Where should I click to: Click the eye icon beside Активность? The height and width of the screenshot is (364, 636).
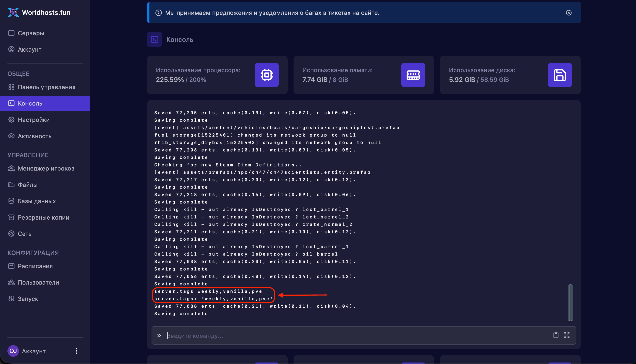coord(11,136)
